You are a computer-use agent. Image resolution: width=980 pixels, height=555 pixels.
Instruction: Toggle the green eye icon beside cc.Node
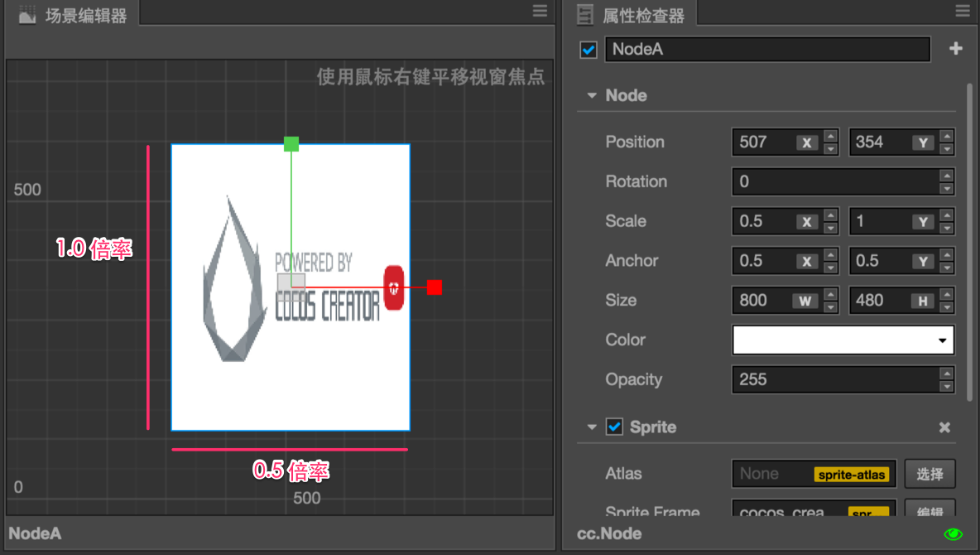[x=954, y=533]
